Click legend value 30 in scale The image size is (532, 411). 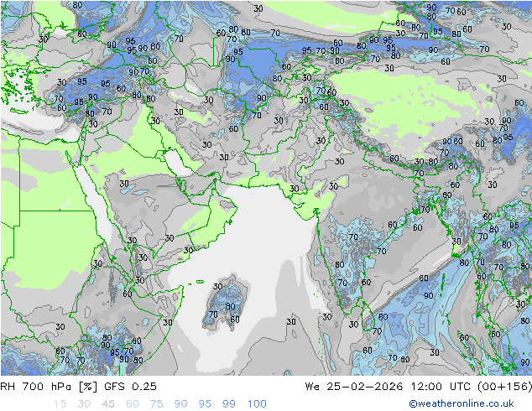point(84,403)
